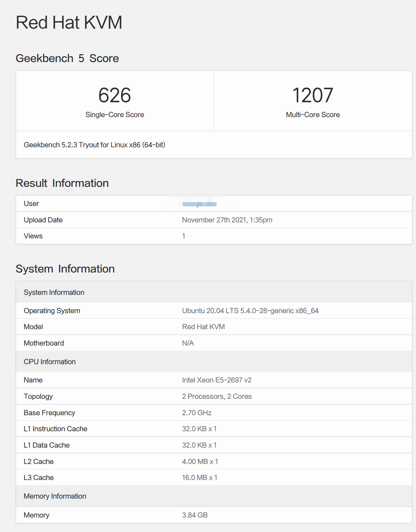Click the L3 Cache label

coord(38,477)
